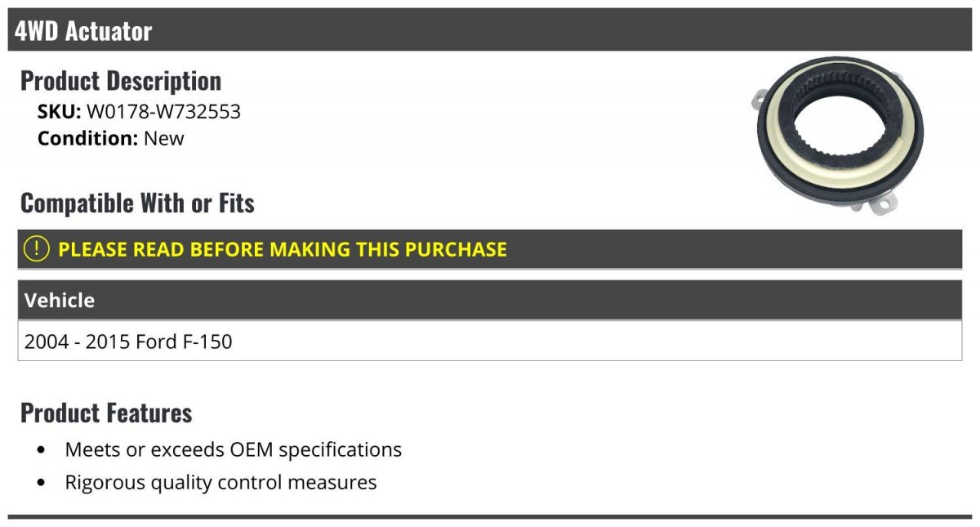This screenshot has width=980, height=527.
Task: Click "Meets or exceeds OEM specifications" feature
Action: [x=234, y=449]
